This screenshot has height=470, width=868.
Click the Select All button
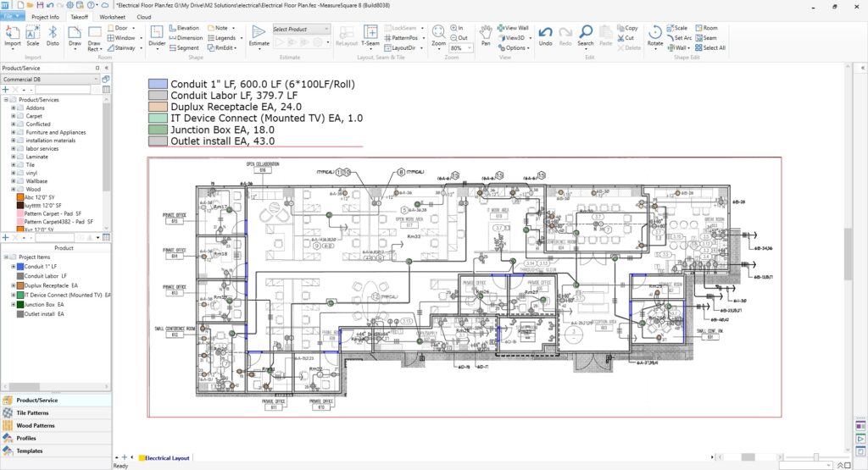pyautogui.click(x=709, y=48)
